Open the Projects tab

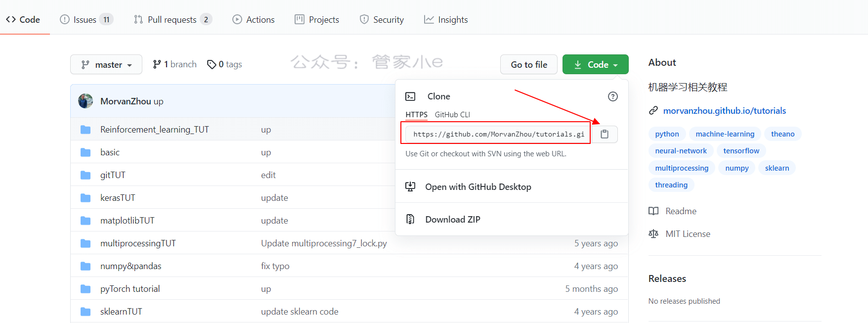pos(317,19)
